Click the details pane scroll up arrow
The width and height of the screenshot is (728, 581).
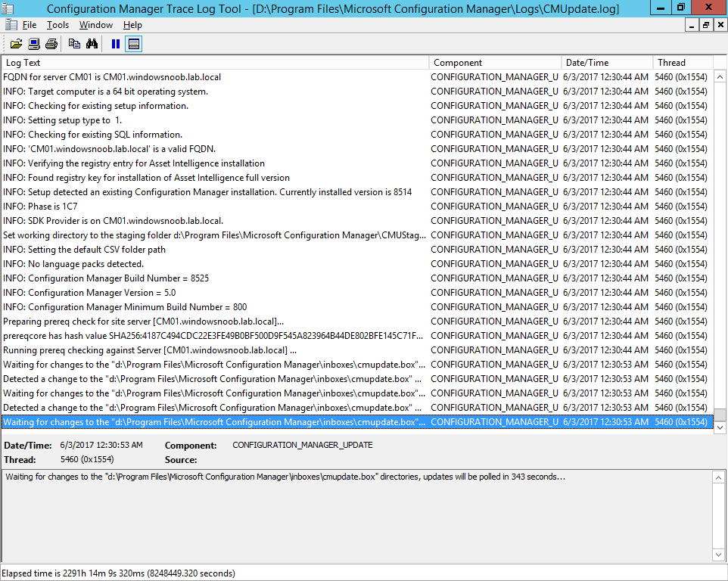point(719,477)
